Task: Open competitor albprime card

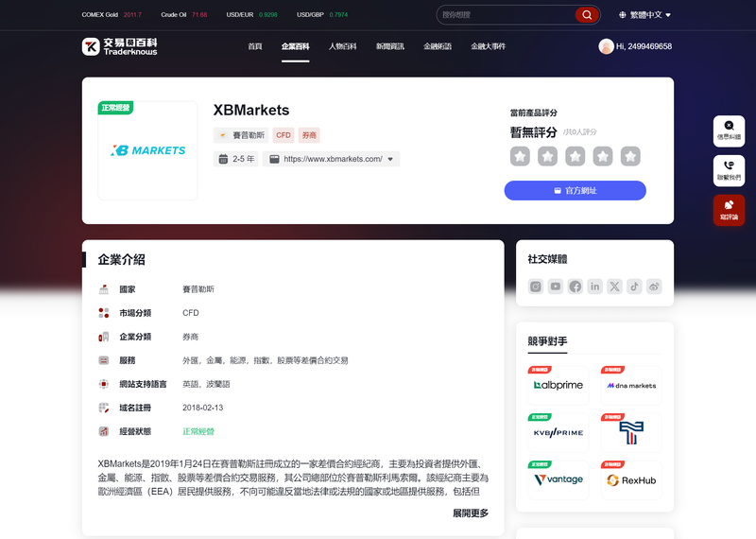Action: click(558, 385)
